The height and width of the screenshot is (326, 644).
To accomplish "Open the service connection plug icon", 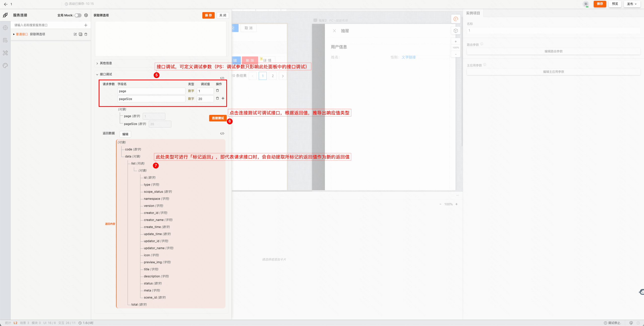I will (5, 15).
